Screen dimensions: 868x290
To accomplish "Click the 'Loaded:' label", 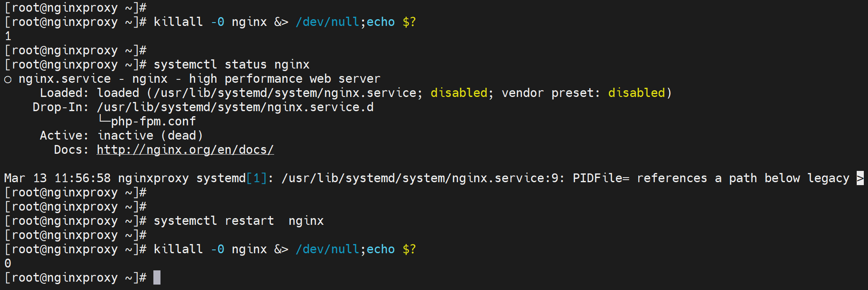I will pos(64,93).
